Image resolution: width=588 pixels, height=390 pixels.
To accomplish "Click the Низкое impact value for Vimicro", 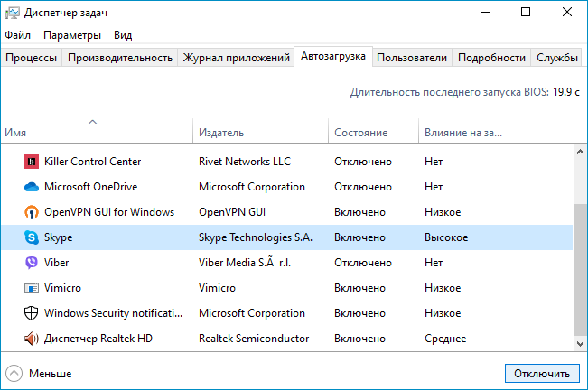I will 443,288.
